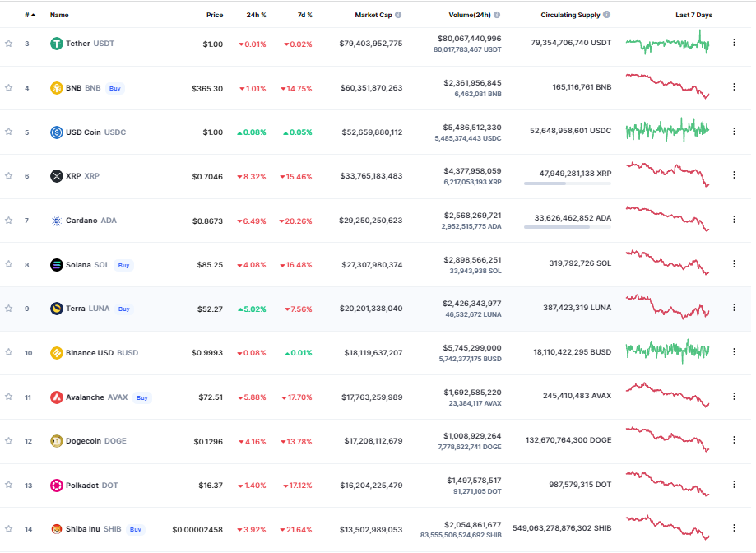Viewport: 756px width, 553px height.
Task: Open the three-dot menu for USD Coin
Action: click(x=734, y=131)
